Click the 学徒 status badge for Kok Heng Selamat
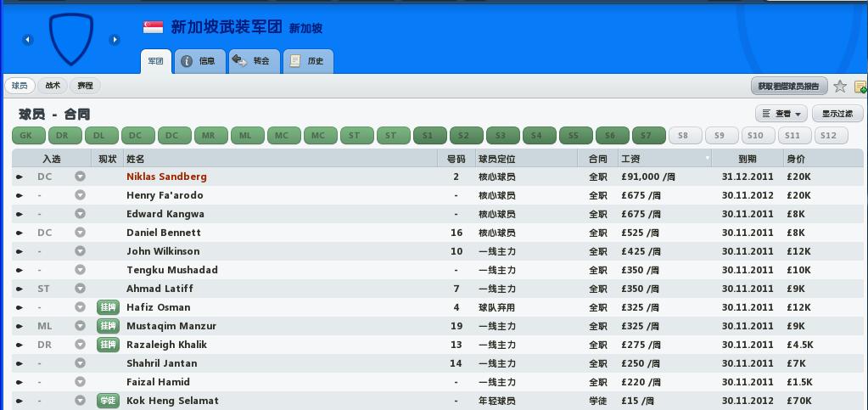This screenshot has height=410, width=868. (108, 401)
